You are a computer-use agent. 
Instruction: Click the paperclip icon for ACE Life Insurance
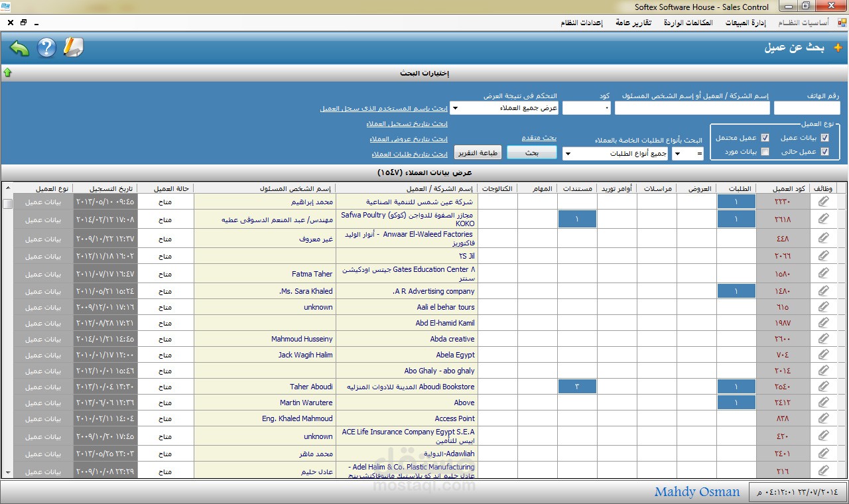click(x=823, y=436)
